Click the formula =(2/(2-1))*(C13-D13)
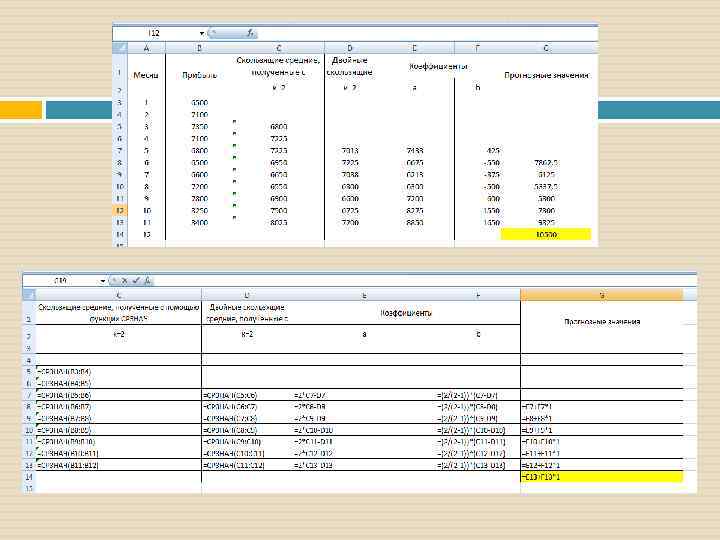720x540 pixels. (471, 465)
